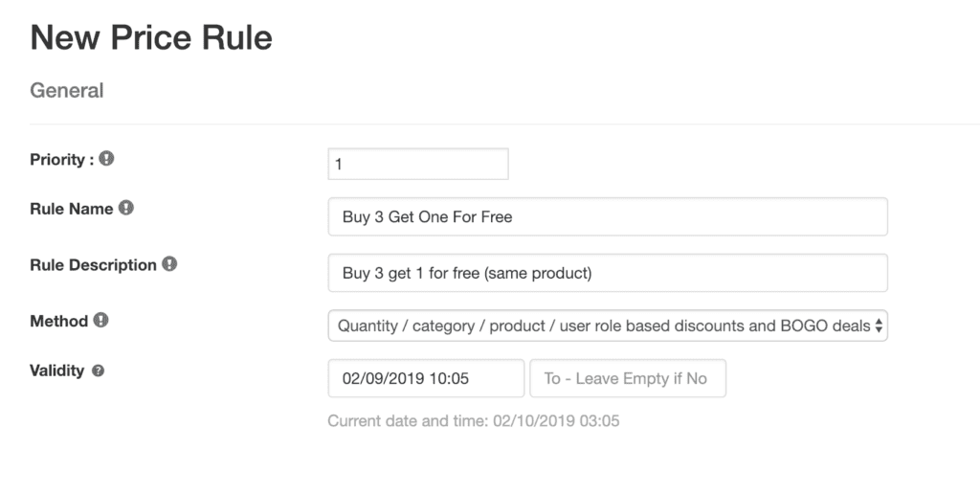Click the current date and time note
The height and width of the screenshot is (494, 980).
[x=474, y=421]
